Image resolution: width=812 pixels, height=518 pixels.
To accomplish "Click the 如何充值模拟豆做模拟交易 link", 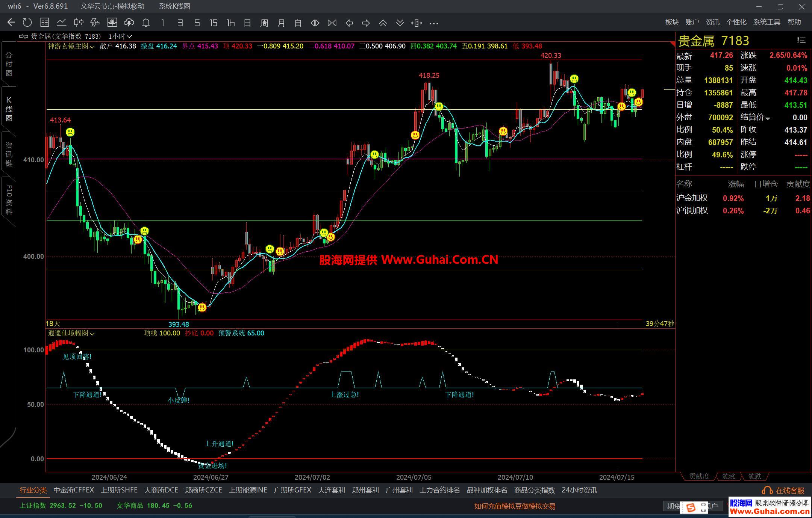I will (515, 506).
